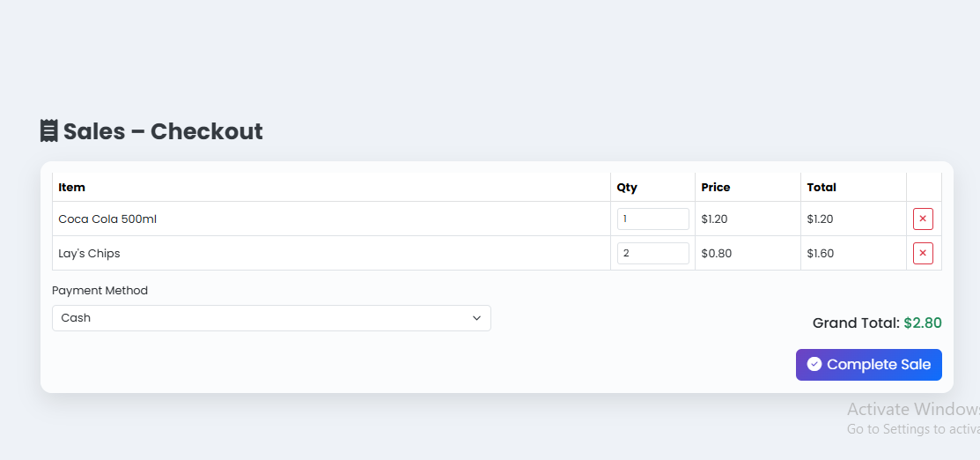This screenshot has width=980, height=460.
Task: Select the Coca Cola 500ml item name
Action: [107, 219]
